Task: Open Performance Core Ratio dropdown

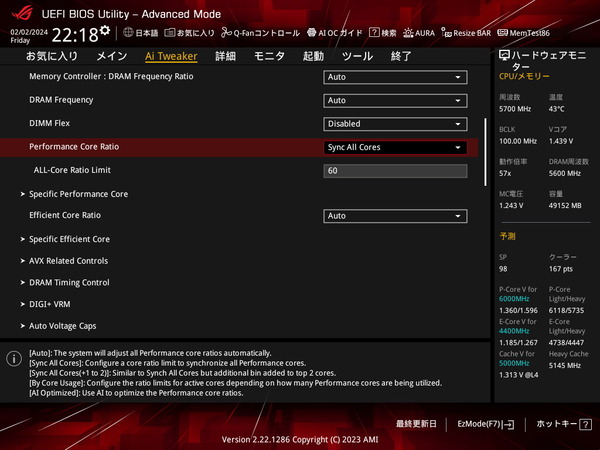Action: [x=395, y=147]
